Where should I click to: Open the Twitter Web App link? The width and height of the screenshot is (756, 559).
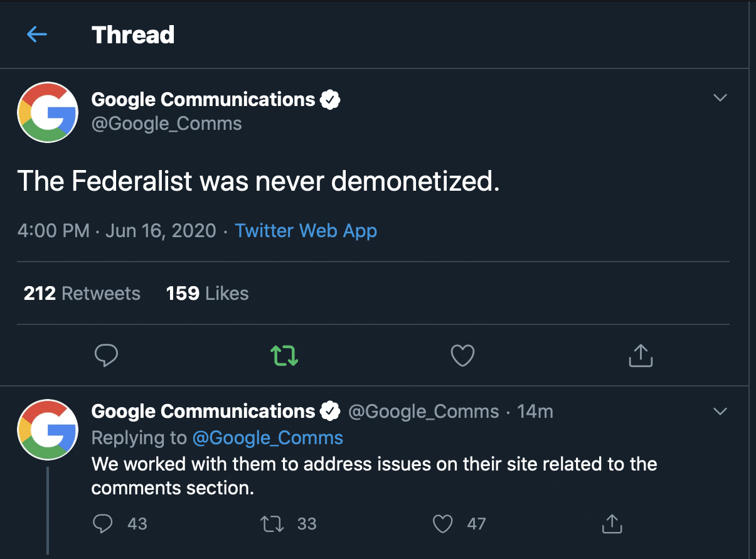306,230
